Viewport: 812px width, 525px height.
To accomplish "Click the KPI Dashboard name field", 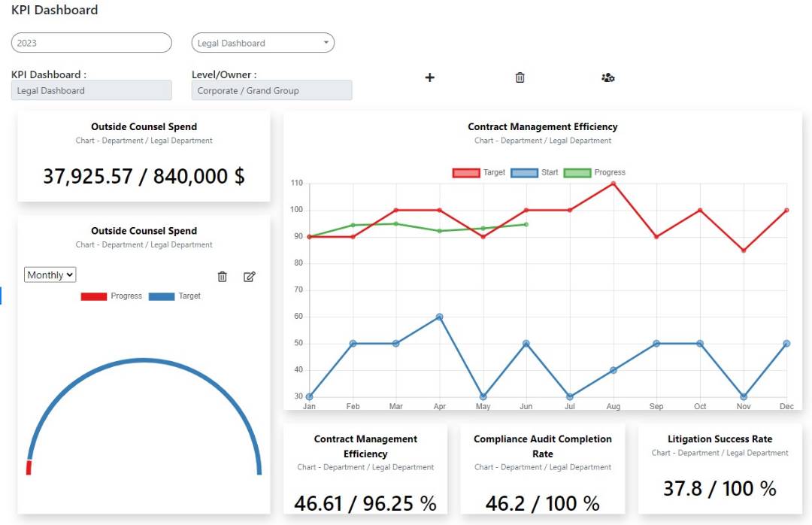I will coord(91,90).
